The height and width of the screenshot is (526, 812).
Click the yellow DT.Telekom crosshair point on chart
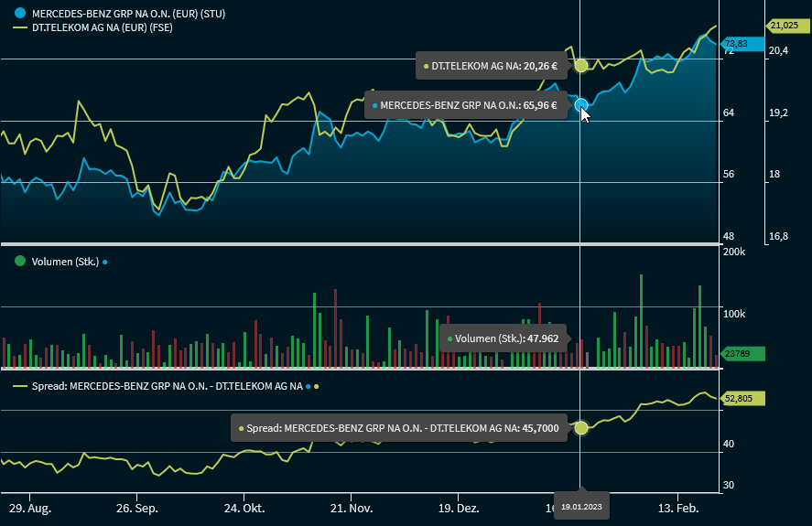click(x=581, y=65)
